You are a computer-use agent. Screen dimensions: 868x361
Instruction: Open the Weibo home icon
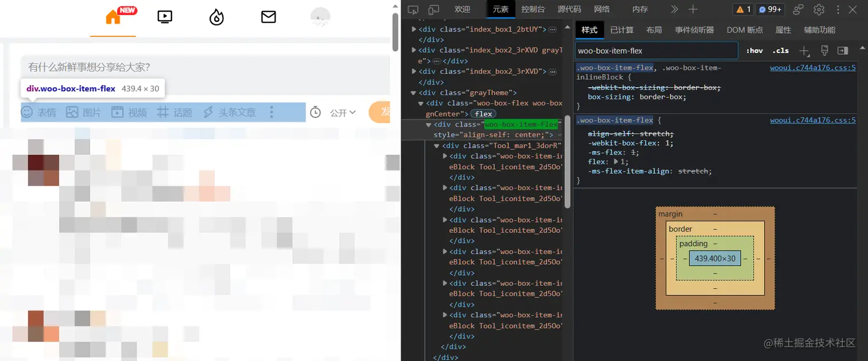click(113, 17)
